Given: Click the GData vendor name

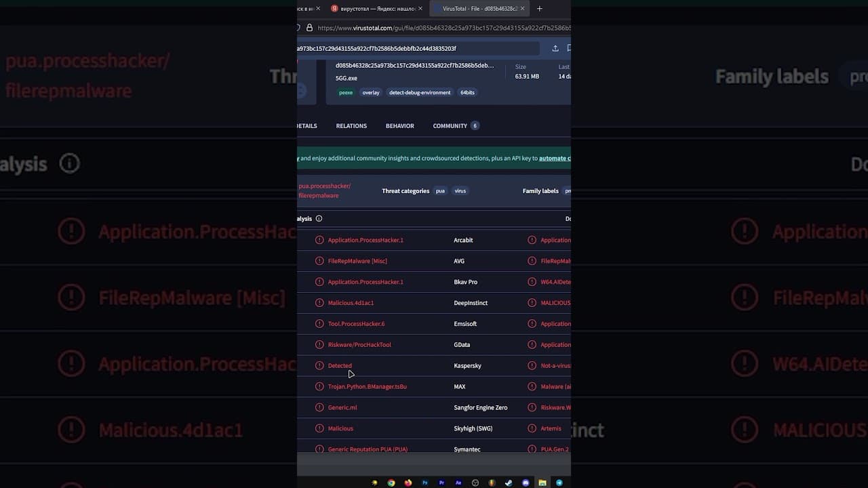Looking at the screenshot, I should [x=462, y=345].
